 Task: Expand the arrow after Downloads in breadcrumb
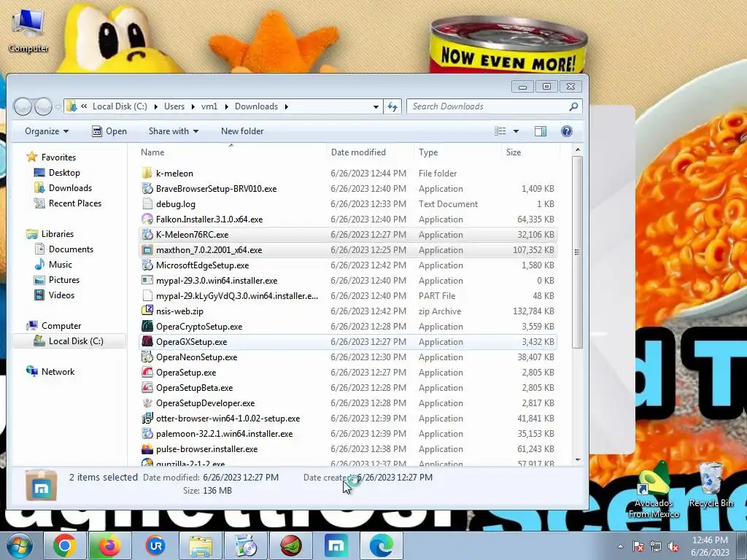286,106
